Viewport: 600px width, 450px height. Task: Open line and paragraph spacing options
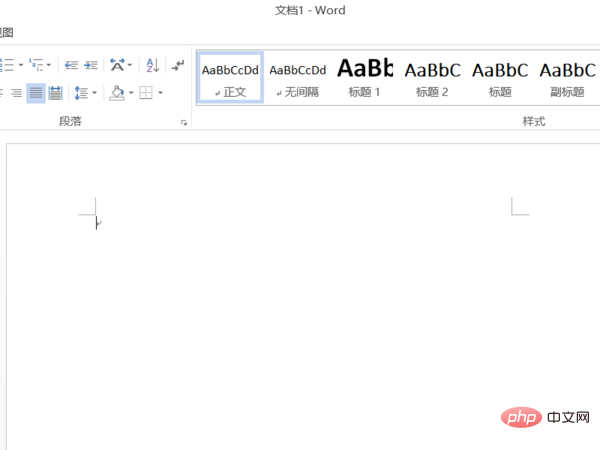(x=84, y=93)
